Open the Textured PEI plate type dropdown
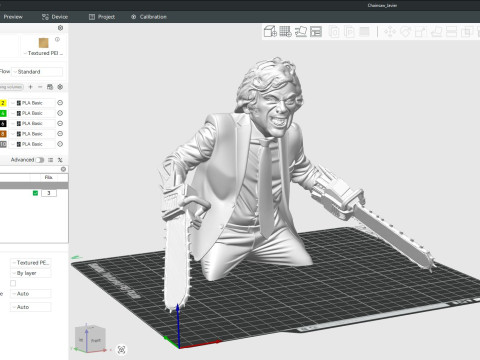Image resolution: width=480 pixels, height=360 pixels. [x=43, y=53]
